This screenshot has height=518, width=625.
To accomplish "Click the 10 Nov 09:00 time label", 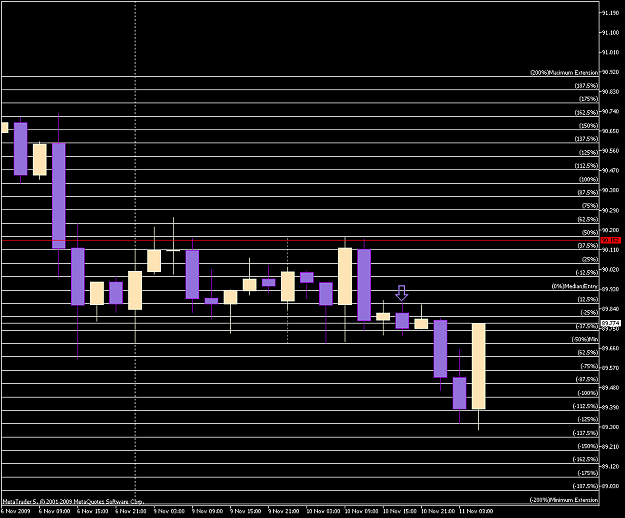I will 362,511.
